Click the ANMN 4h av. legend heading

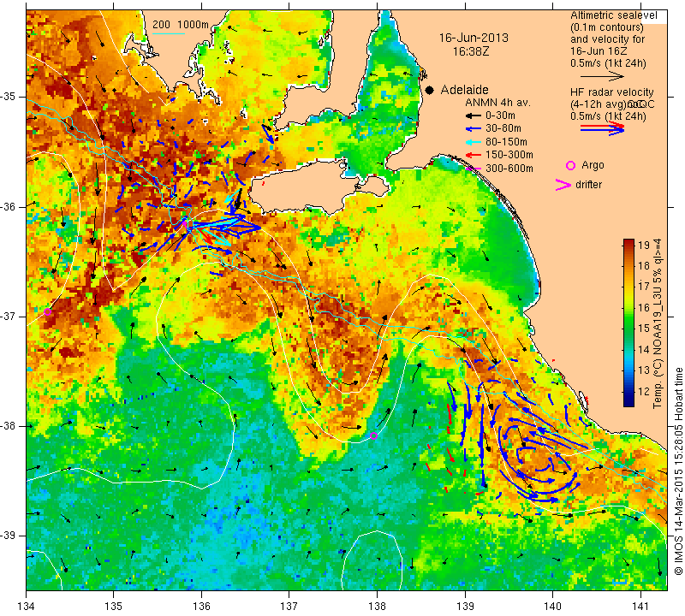pos(497,103)
